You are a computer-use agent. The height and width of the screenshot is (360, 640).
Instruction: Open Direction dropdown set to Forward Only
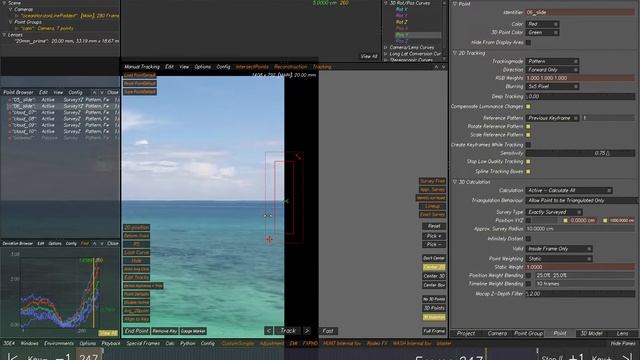point(552,70)
